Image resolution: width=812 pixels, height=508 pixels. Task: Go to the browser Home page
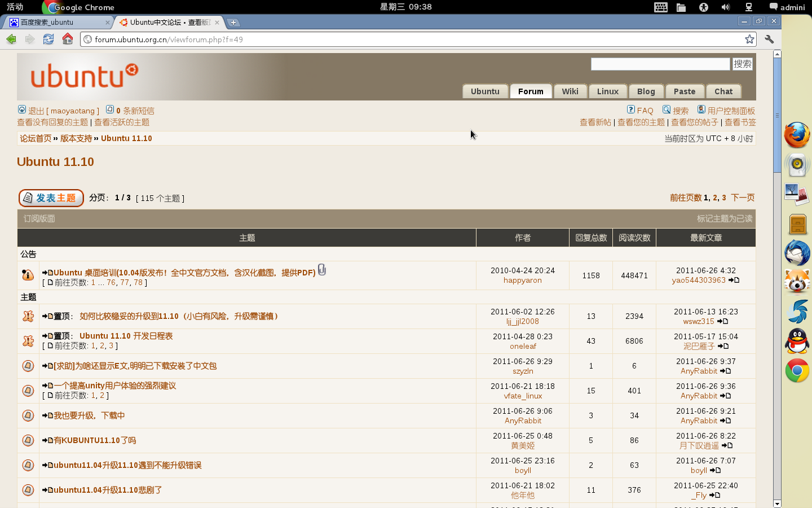coord(68,39)
